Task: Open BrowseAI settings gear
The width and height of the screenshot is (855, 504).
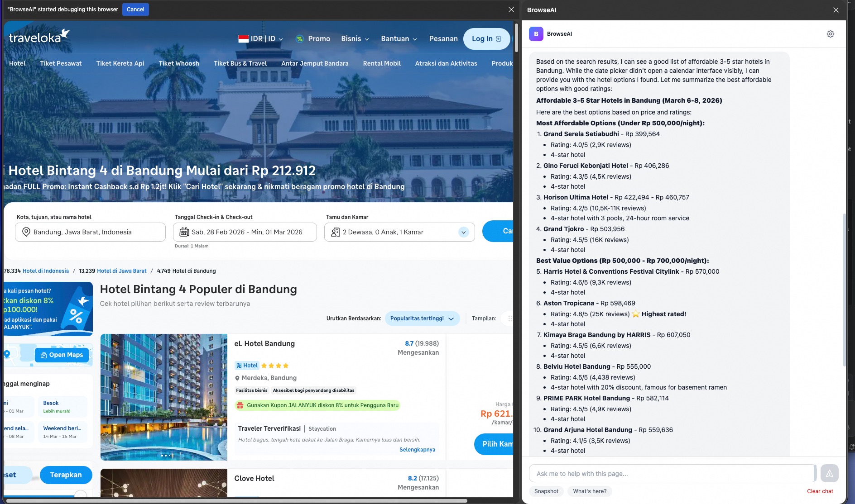Action: tap(831, 34)
